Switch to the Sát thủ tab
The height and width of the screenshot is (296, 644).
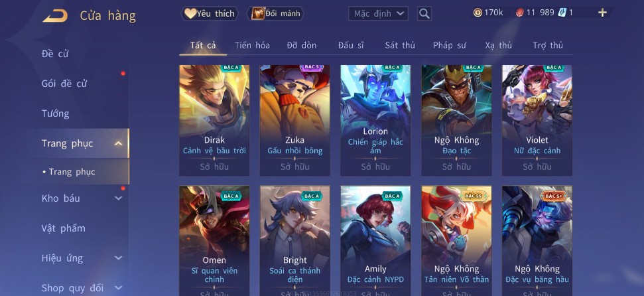(400, 45)
